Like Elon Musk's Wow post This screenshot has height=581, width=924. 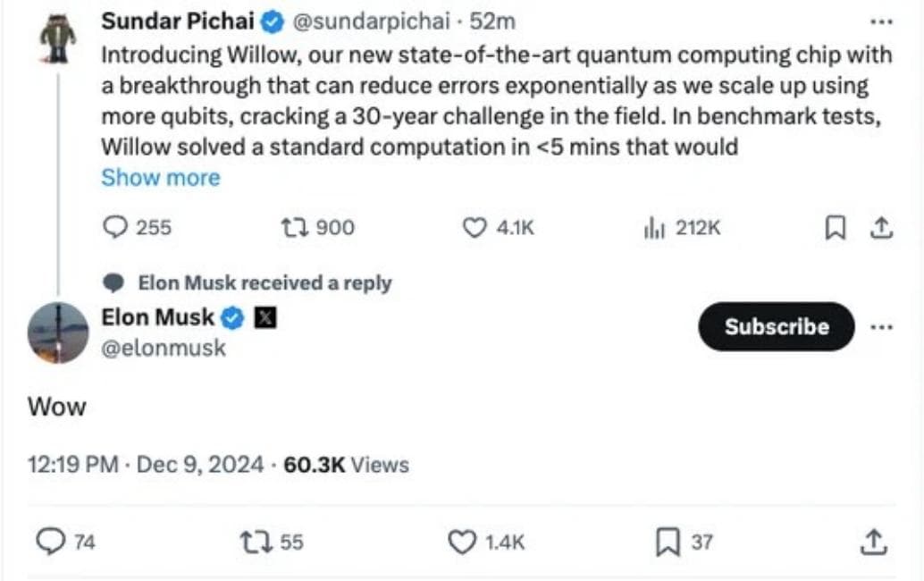pyautogui.click(x=462, y=541)
